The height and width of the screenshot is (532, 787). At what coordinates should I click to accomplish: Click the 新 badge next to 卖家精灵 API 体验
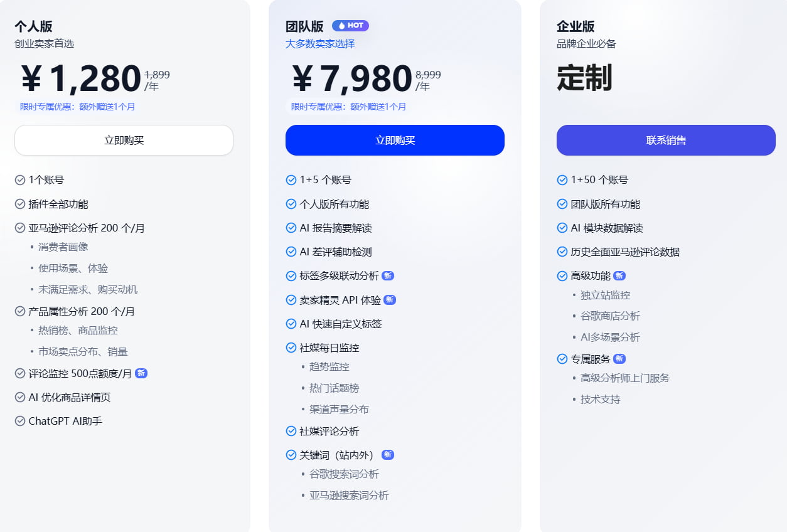tap(390, 300)
